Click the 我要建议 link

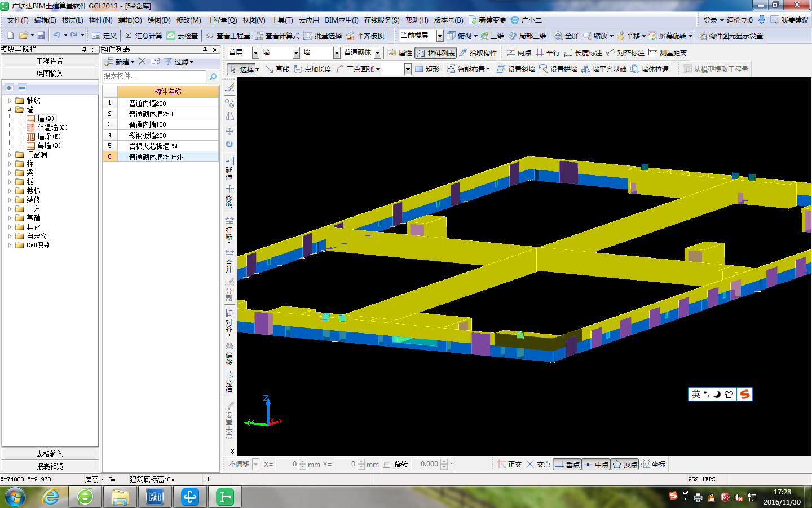click(789, 20)
